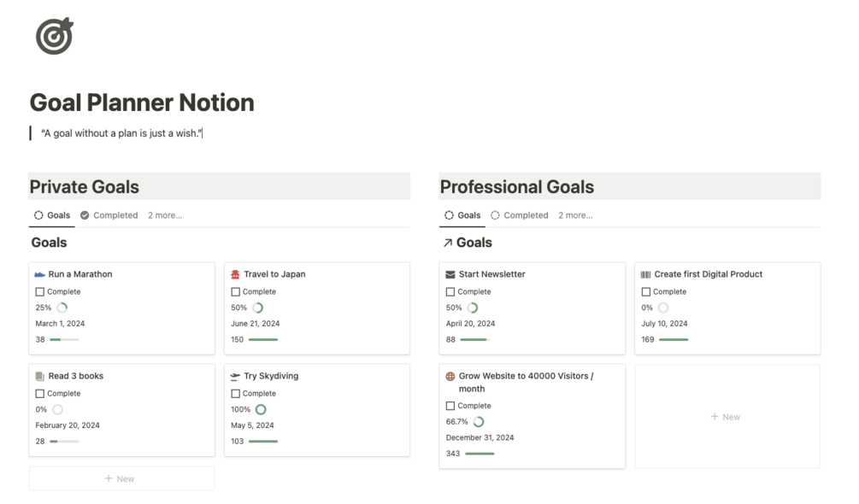
Task: Mark Try Skydiving as Complete
Action: pos(236,394)
